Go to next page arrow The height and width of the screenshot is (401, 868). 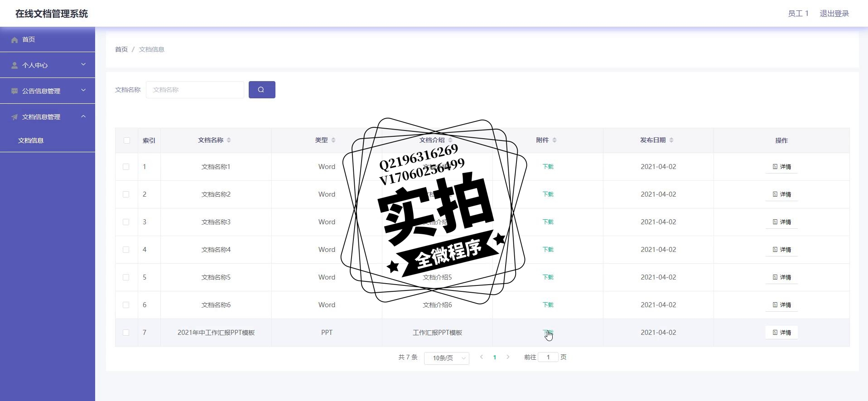[x=508, y=357]
